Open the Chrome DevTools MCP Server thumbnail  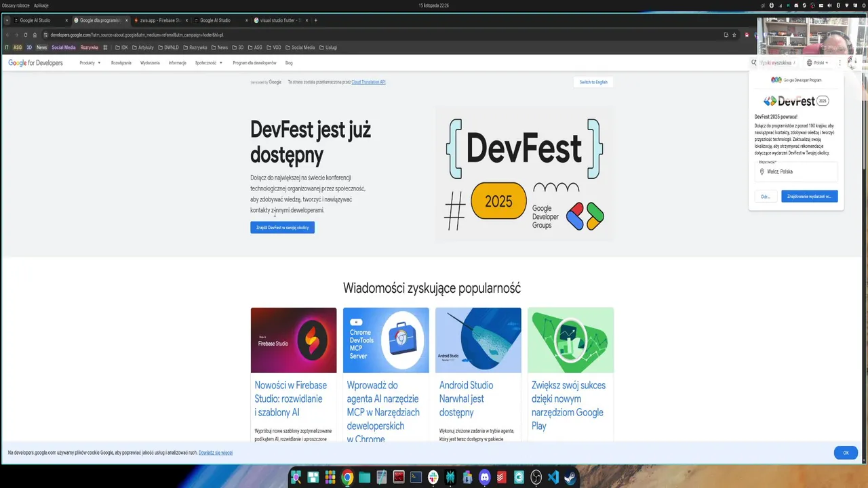point(386,340)
